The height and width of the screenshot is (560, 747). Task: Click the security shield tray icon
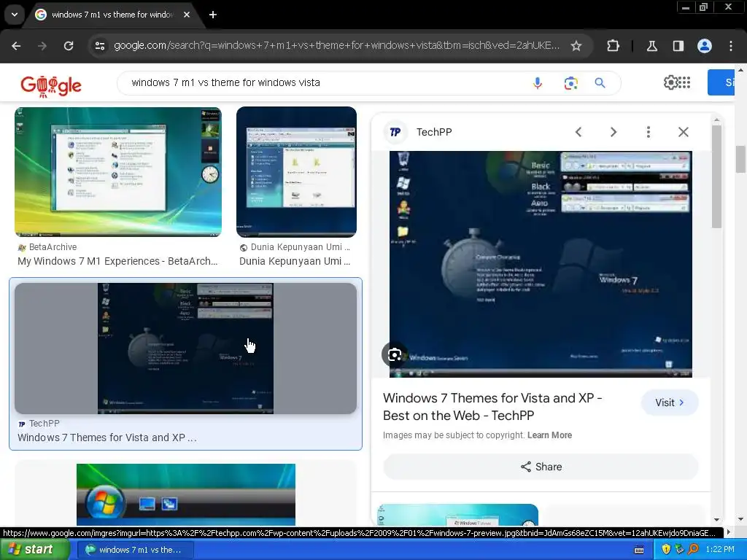click(x=666, y=550)
